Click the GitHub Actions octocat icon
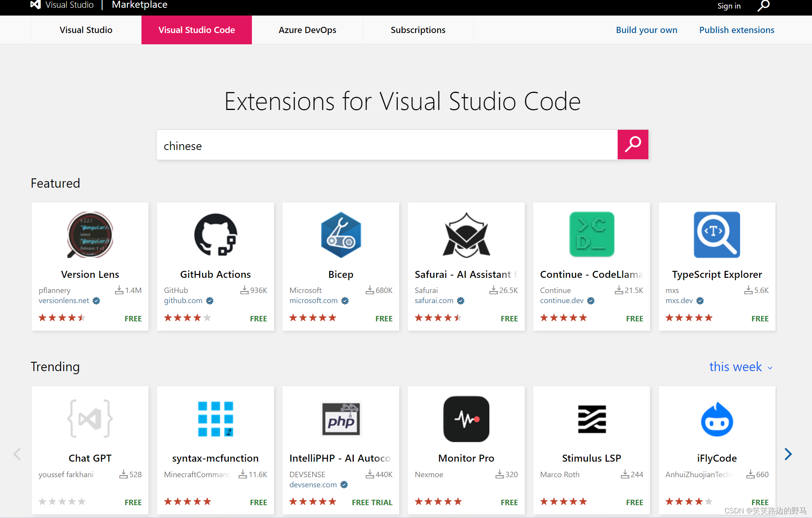Image resolution: width=812 pixels, height=518 pixels. [x=215, y=235]
